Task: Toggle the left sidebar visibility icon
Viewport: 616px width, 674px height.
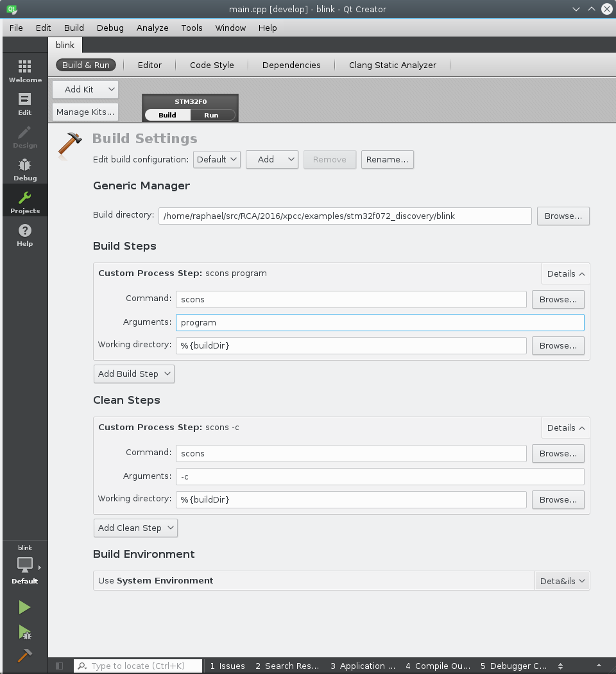Action: click(60, 666)
